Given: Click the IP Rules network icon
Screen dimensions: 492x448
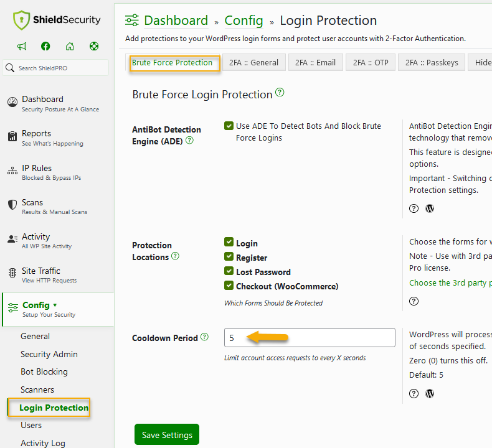Looking at the screenshot, I should (12, 171).
